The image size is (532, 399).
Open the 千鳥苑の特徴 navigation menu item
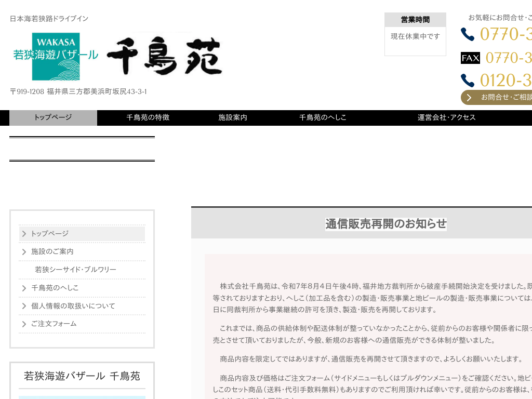tap(148, 117)
